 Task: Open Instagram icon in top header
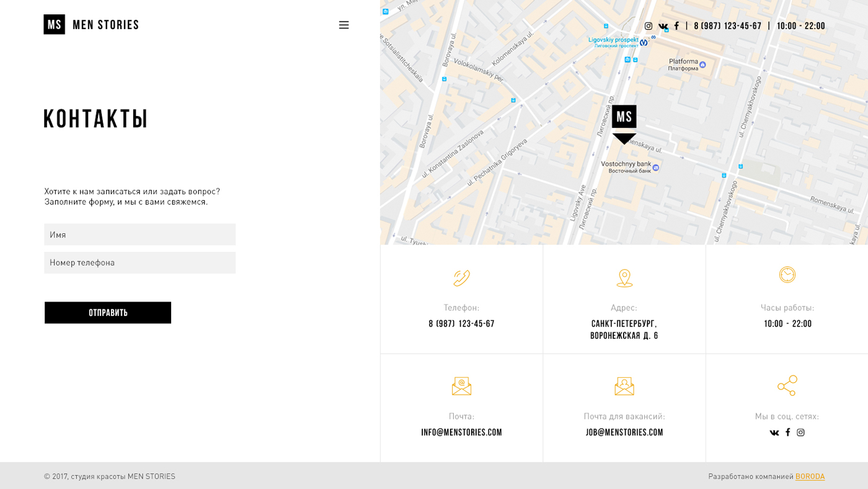point(649,26)
